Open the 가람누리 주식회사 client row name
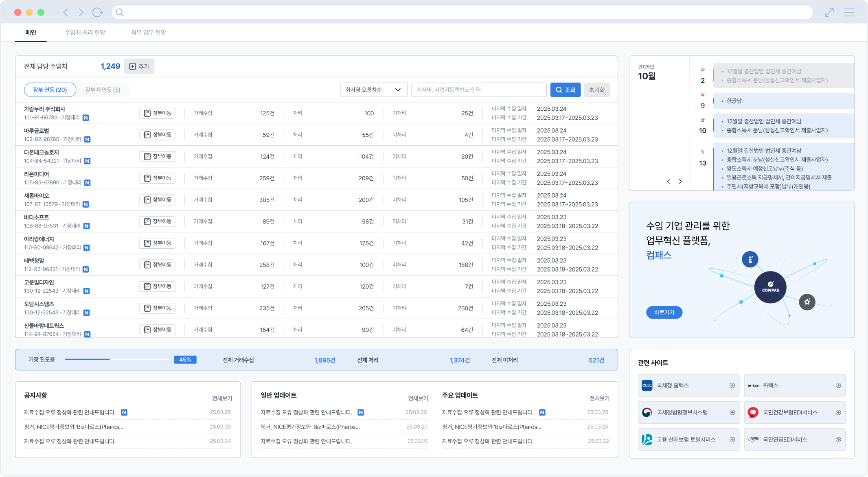868x477 pixels. pos(45,109)
